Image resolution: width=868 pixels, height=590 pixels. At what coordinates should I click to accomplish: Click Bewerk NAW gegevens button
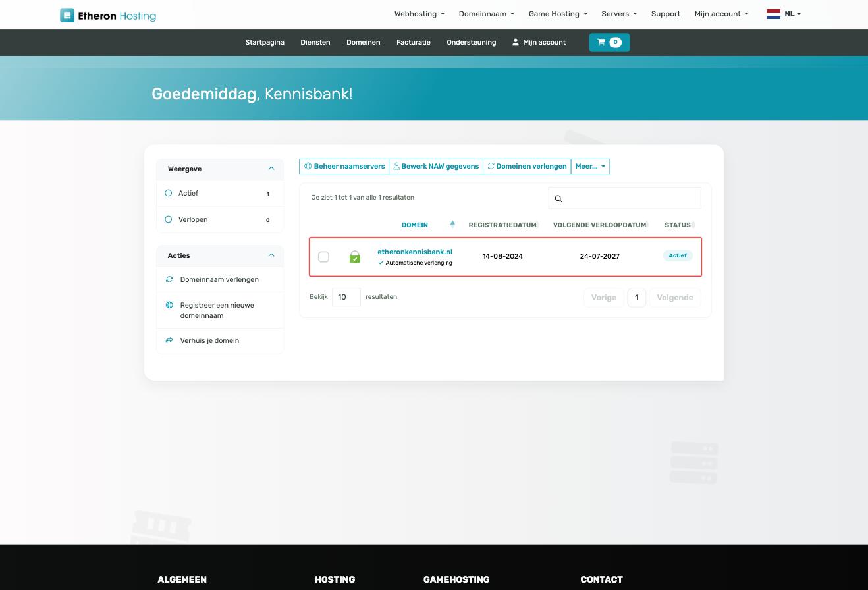(436, 167)
